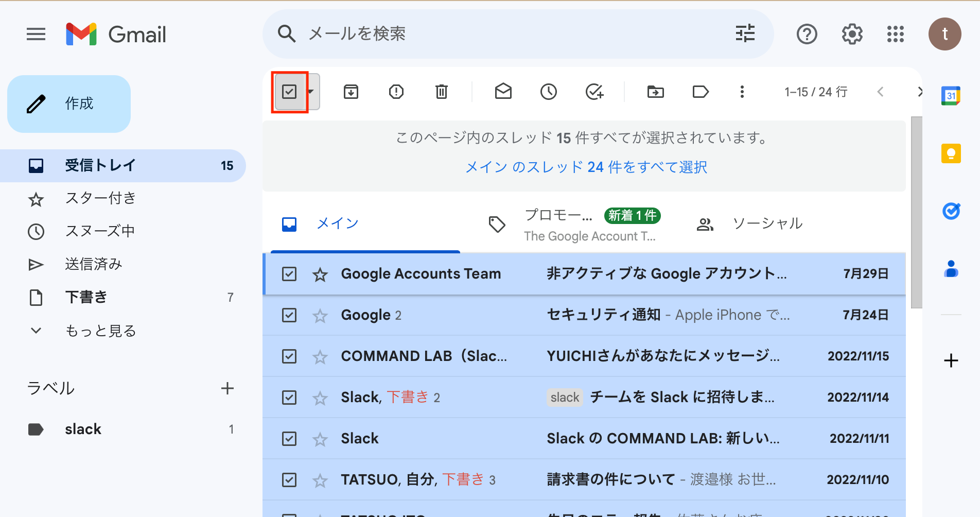Star the TATSUO, 自分 email
Image resolution: width=980 pixels, height=517 pixels.
(320, 480)
